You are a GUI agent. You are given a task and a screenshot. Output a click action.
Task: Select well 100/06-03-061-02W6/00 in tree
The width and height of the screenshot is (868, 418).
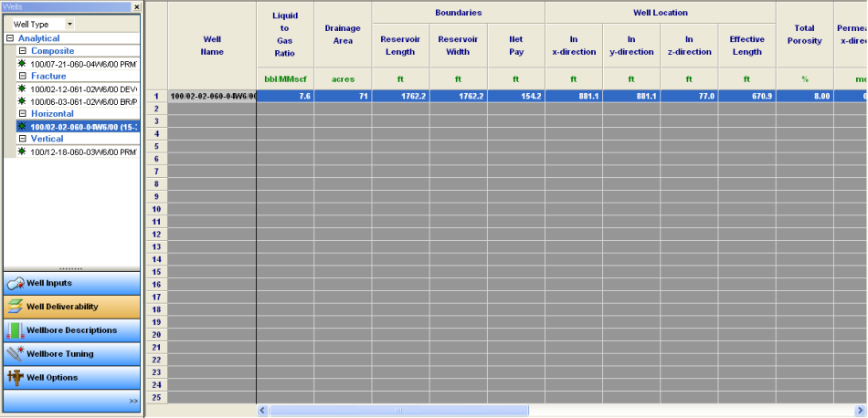click(83, 101)
